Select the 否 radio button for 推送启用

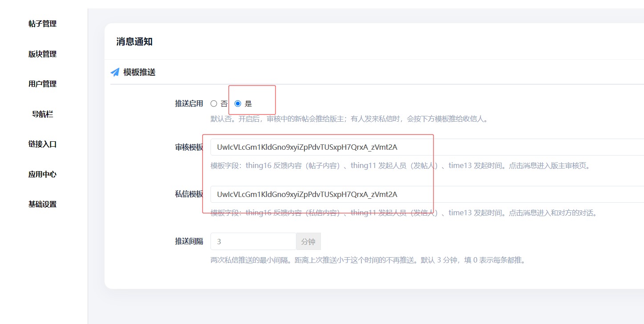pos(214,103)
